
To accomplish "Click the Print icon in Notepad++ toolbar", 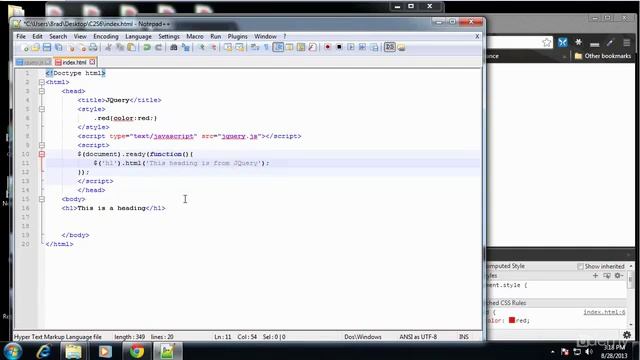I will point(93,47).
